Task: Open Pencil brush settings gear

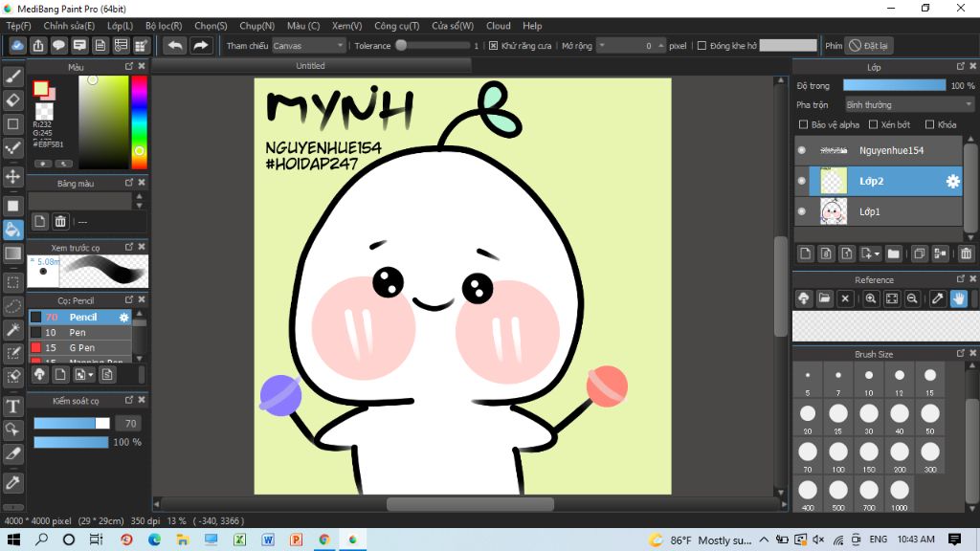Action: [123, 318]
